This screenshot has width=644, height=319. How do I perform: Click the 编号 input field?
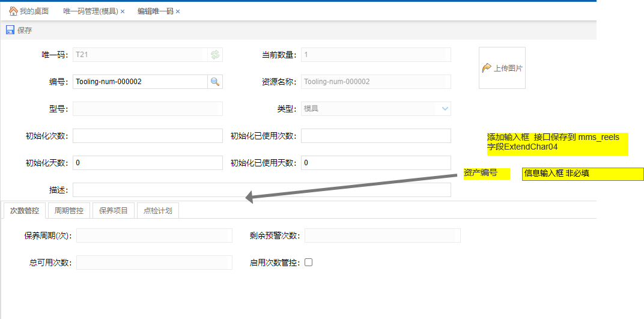click(139, 82)
